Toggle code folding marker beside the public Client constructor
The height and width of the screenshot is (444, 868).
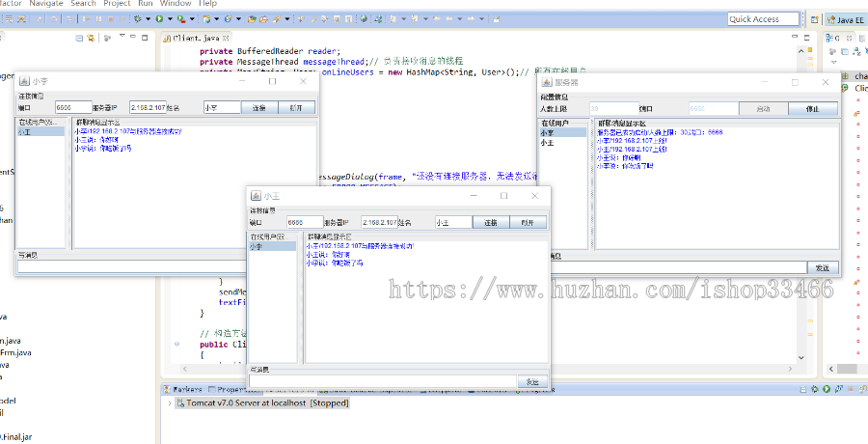tap(176, 344)
